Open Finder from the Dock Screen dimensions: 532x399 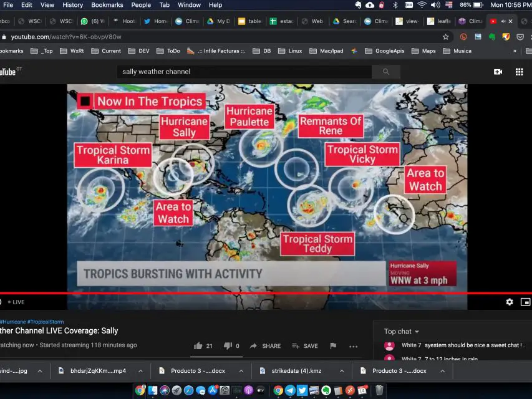153,390
